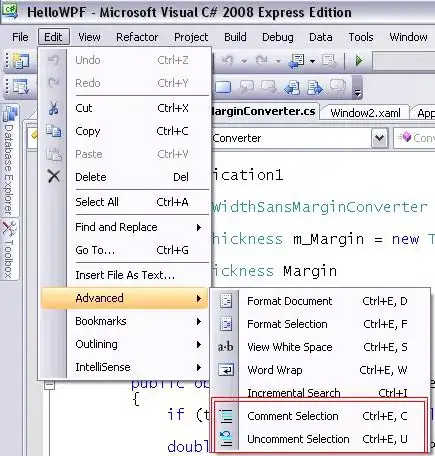Open the members combo box

(x=415, y=138)
